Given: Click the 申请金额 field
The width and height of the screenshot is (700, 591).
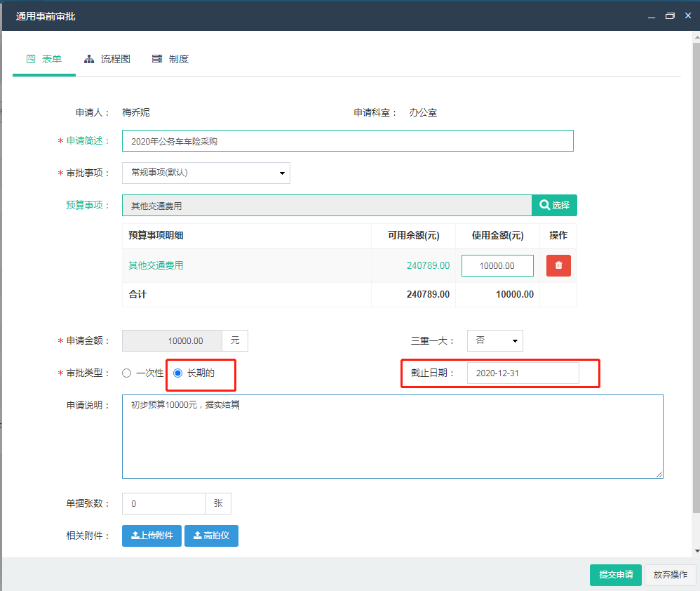Looking at the screenshot, I should (x=172, y=341).
